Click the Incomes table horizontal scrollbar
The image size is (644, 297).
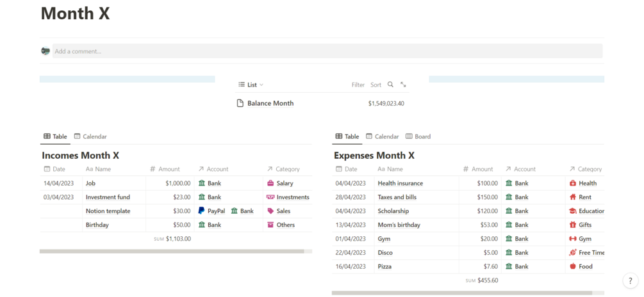172,251
